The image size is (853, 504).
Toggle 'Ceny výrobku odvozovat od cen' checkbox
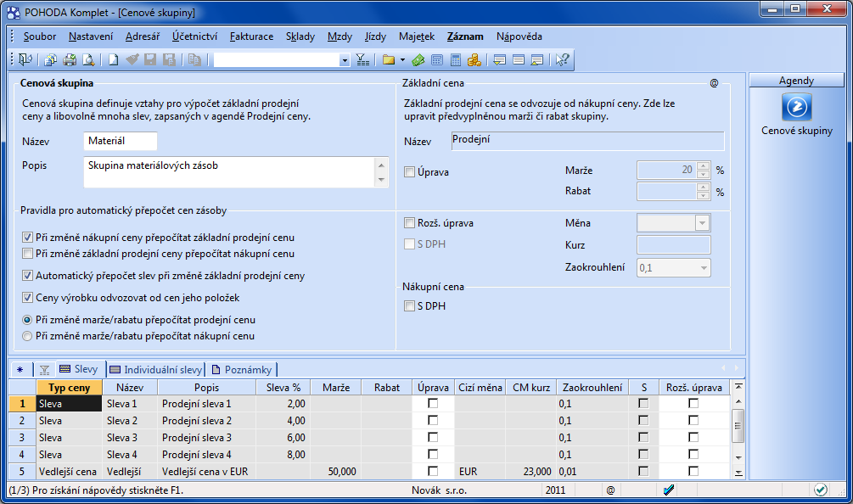(x=27, y=298)
